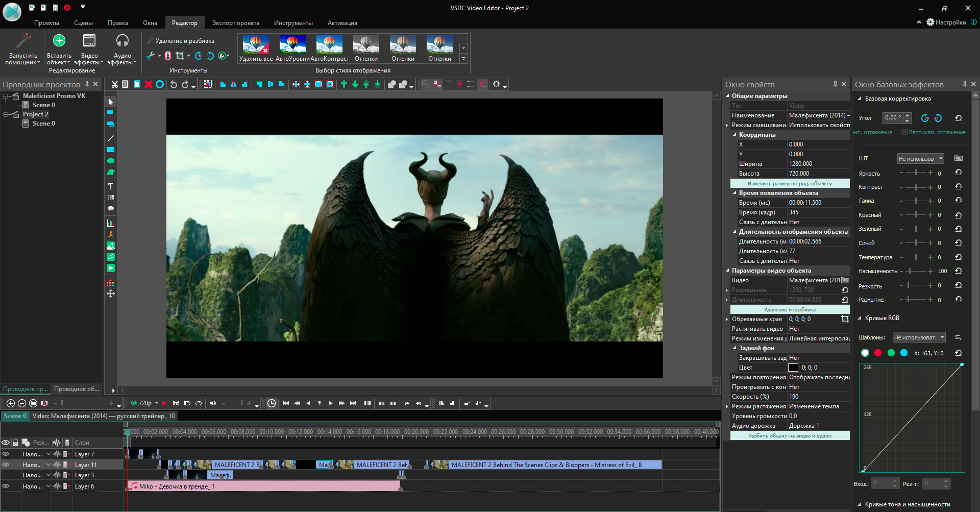Image resolution: width=980 pixels, height=512 pixels.
Task: Select the green curve channel
Action: click(x=891, y=353)
